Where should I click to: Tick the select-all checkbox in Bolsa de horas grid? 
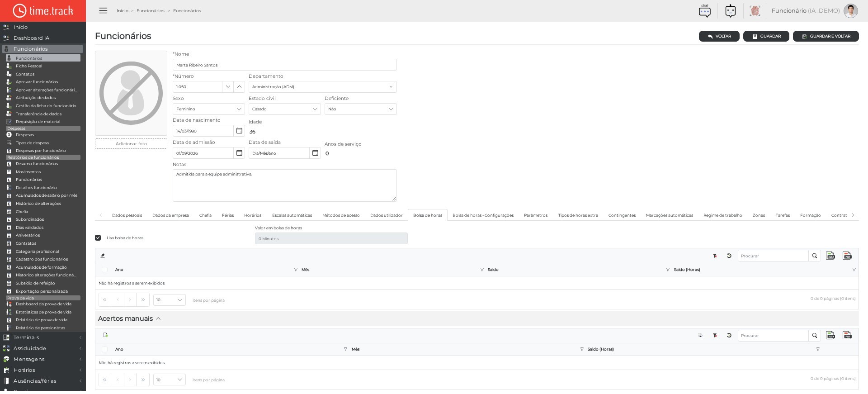coord(105,270)
